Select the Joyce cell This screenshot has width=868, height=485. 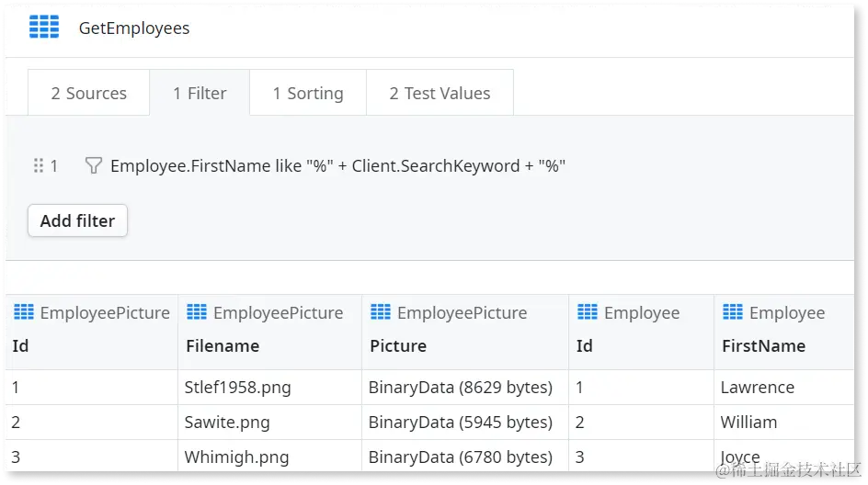click(x=783, y=457)
